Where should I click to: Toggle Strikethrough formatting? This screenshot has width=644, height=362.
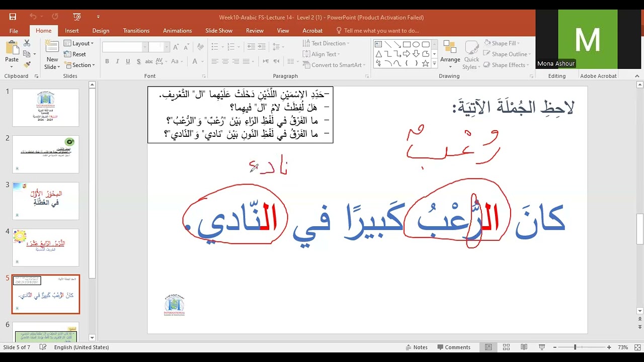[x=149, y=61]
